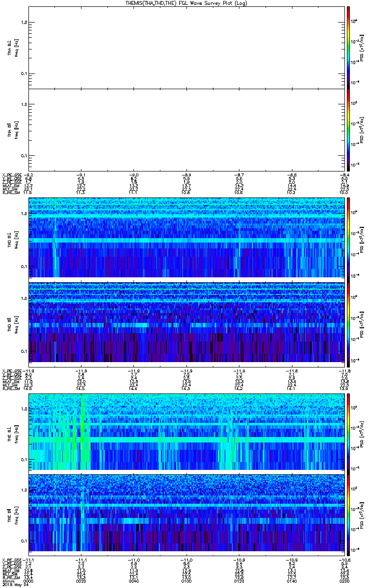Click the '-9.0' X_RE_GSE value under the THA panels
Viewport: 368px width, 588px height.
tap(133, 174)
